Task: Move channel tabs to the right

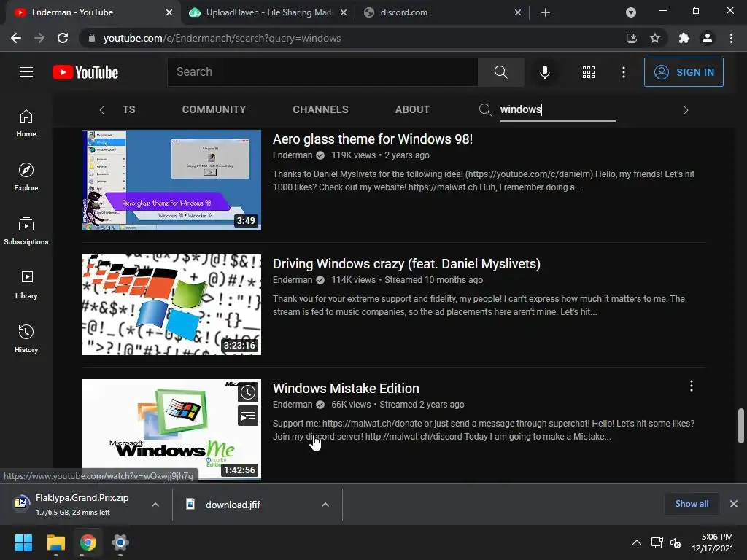Action: pyautogui.click(x=686, y=110)
